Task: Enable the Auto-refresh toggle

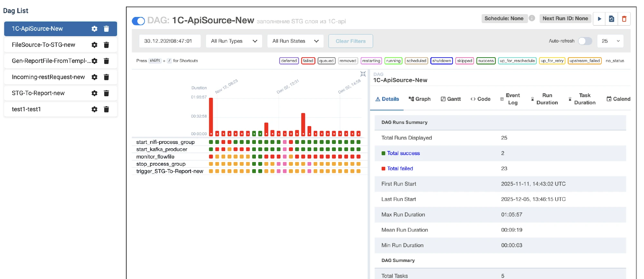Action: click(585, 41)
